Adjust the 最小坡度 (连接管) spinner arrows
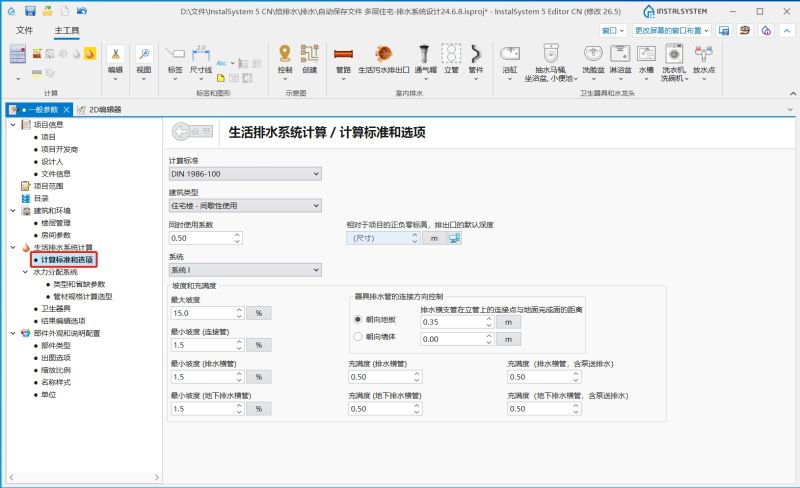The height and width of the screenshot is (488, 800). (x=239, y=345)
